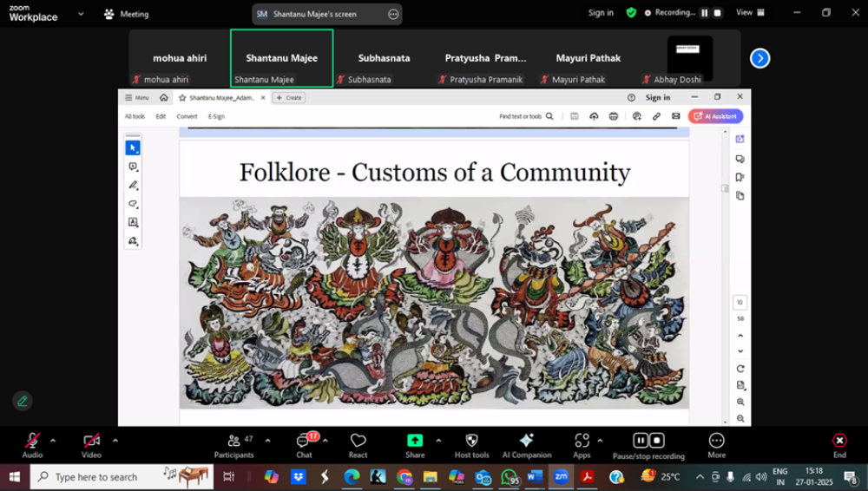Print the PDF document
868x491 pixels.
614,116
